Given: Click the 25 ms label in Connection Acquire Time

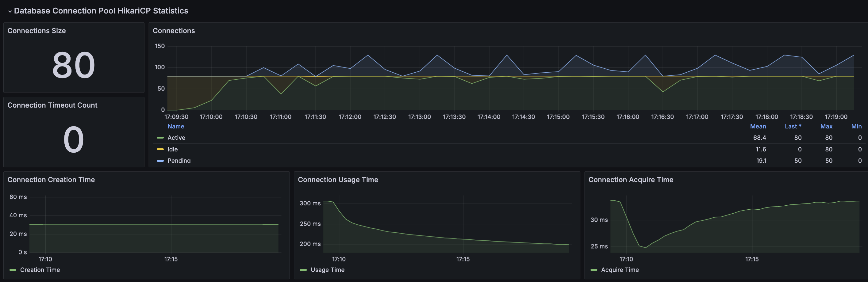Looking at the screenshot, I should coord(599,247).
